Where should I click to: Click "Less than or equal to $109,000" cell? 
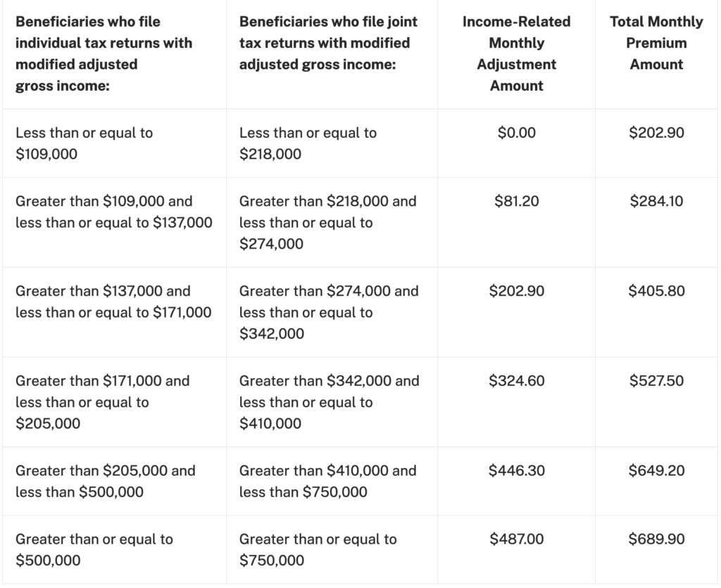coord(84,143)
